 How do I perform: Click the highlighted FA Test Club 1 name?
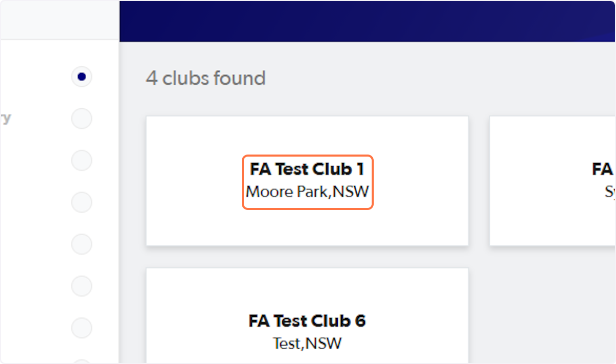point(307,169)
